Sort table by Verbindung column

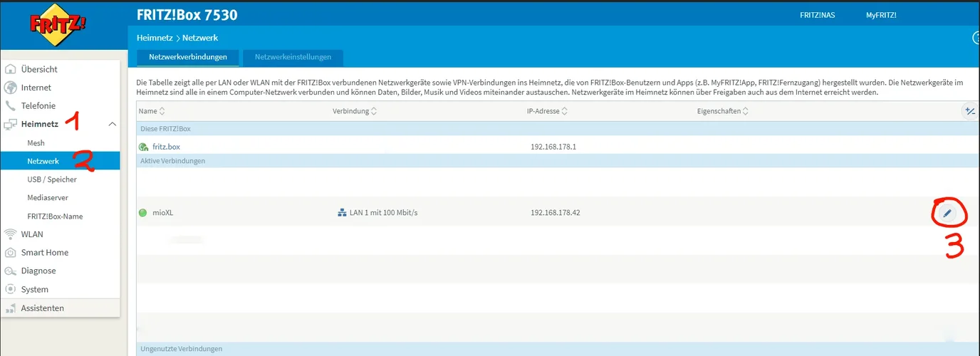coord(354,111)
